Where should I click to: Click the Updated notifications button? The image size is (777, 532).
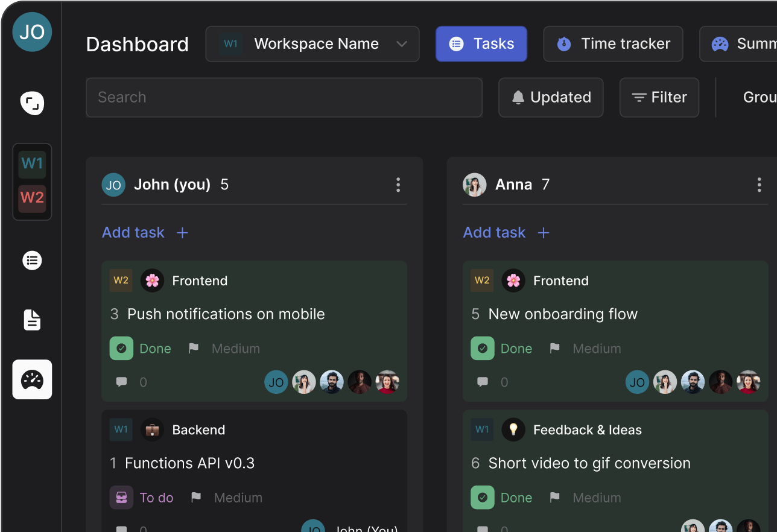click(551, 97)
